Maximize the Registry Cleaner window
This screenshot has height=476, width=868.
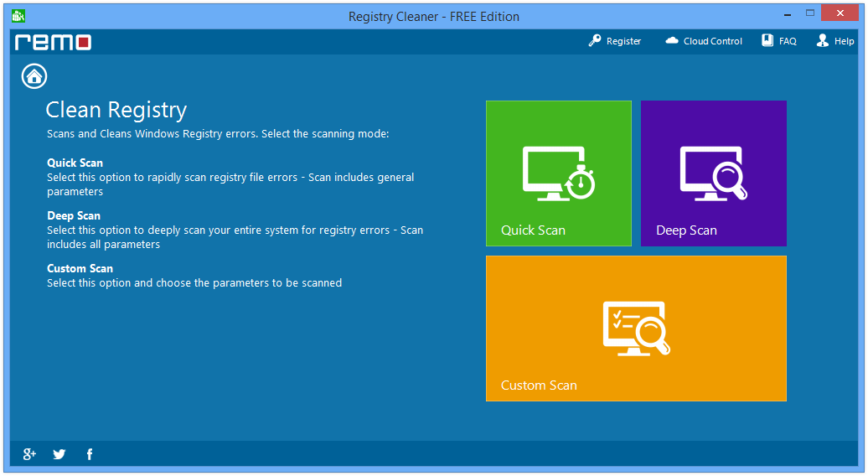coord(810,13)
